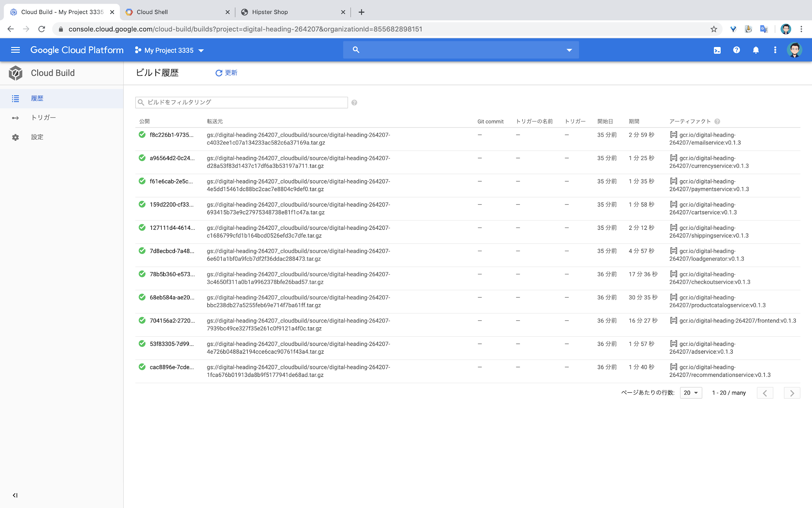Click the Chrome profile avatar in toolbar
The height and width of the screenshot is (508, 812).
pyautogui.click(x=786, y=29)
